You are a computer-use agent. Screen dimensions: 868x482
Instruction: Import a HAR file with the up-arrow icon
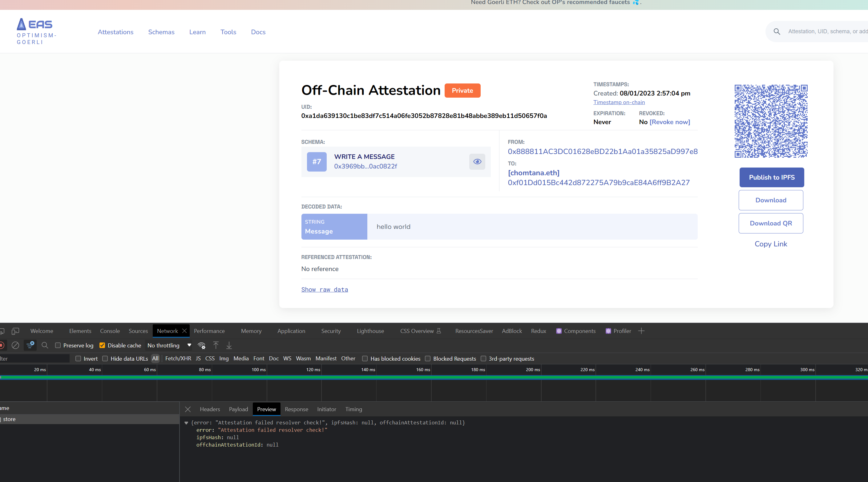pyautogui.click(x=216, y=345)
